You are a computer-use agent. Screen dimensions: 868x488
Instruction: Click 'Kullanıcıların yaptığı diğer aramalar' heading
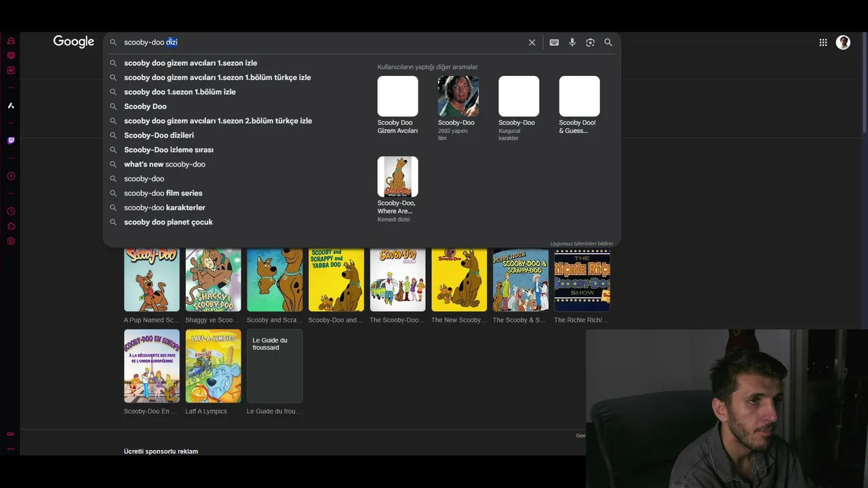tap(427, 67)
